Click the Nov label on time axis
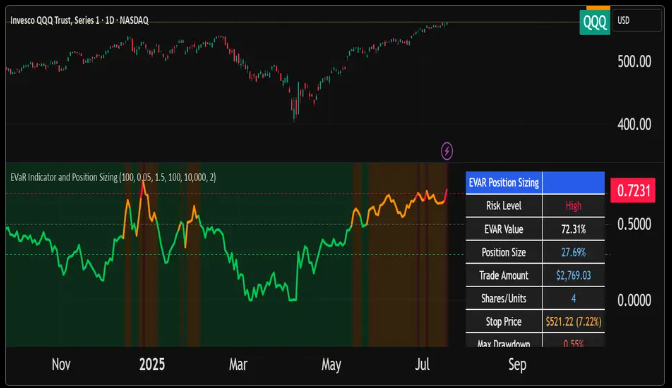Viewport: 672px width, 388px height. pos(61,364)
